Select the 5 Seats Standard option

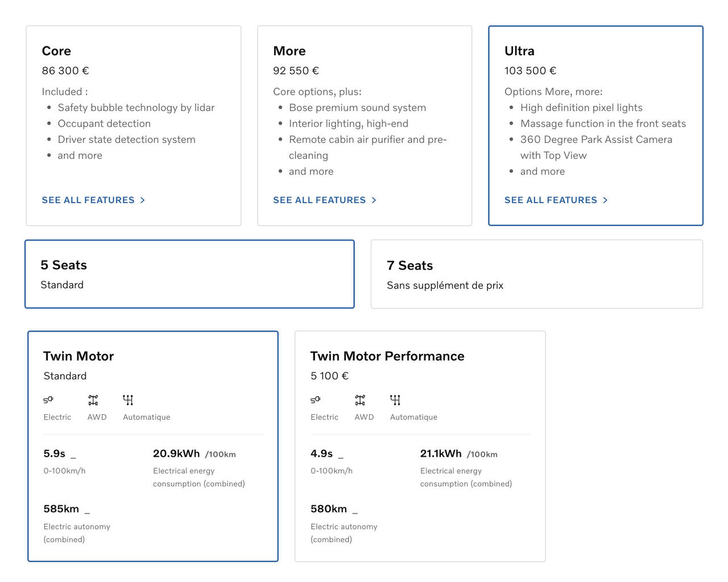189,274
